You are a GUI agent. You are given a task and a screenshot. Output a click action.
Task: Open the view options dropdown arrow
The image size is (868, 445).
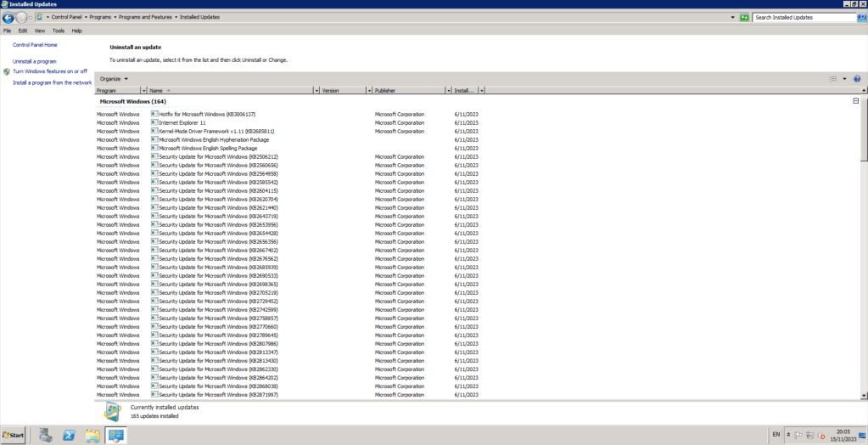[x=844, y=79]
